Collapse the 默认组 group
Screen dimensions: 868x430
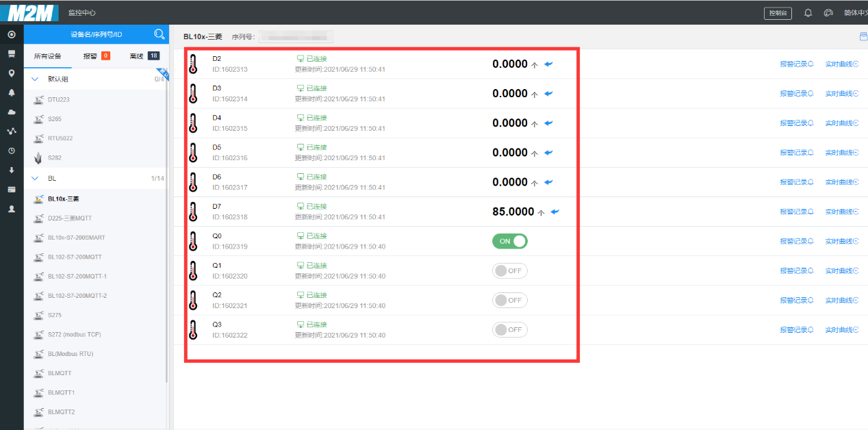pos(36,79)
